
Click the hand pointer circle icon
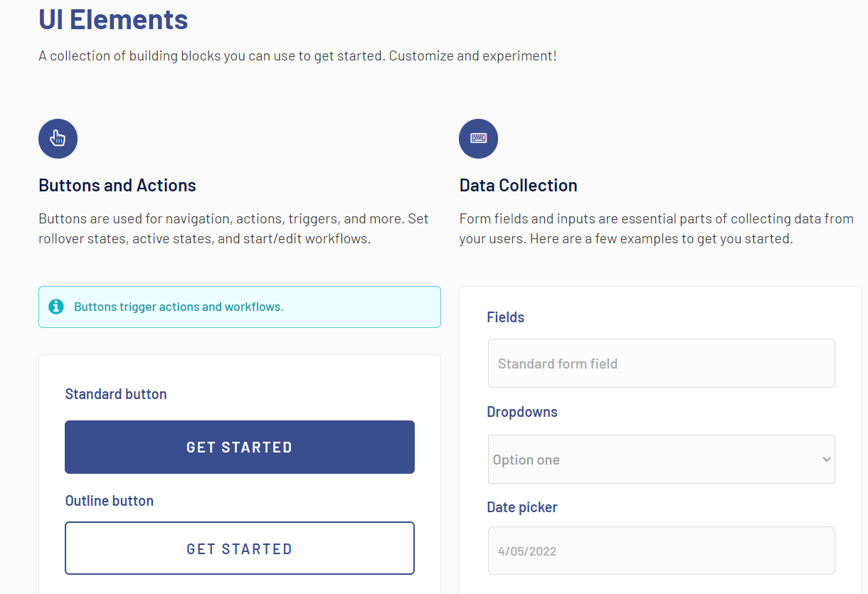(58, 139)
